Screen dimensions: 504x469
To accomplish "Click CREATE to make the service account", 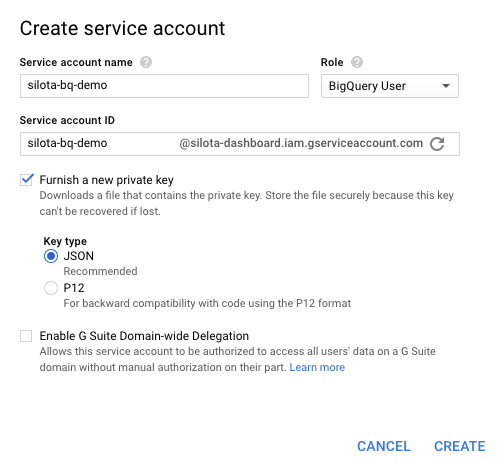I will click(x=460, y=446).
